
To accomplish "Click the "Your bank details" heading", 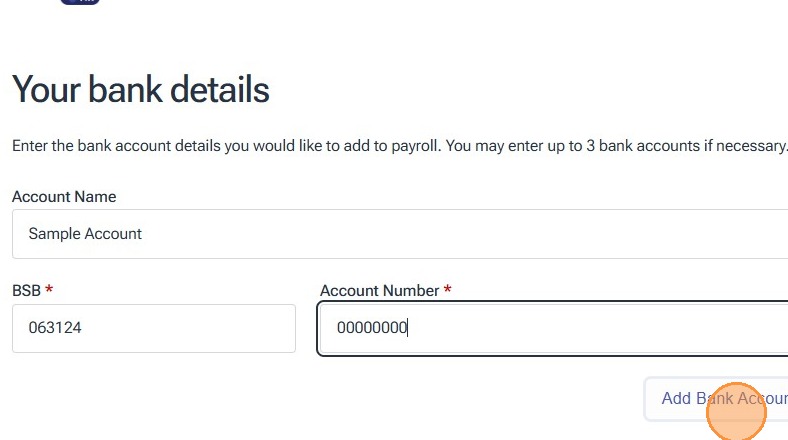I will (x=141, y=90).
